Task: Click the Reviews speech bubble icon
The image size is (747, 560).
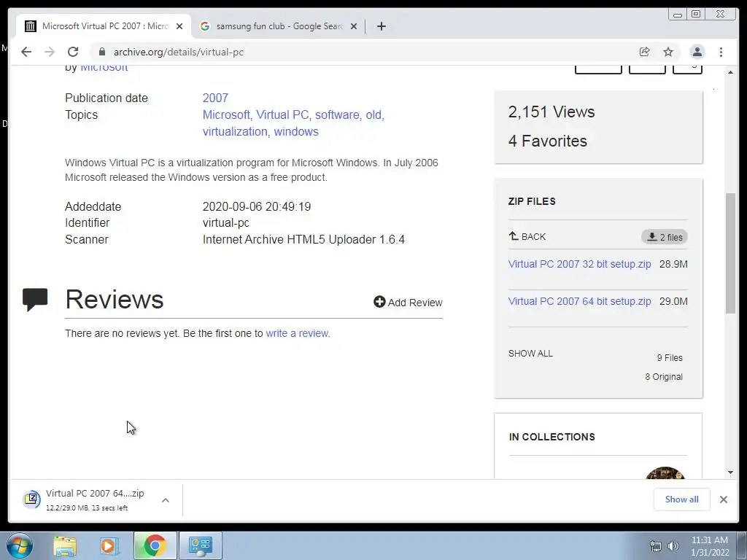Action: pos(35,300)
